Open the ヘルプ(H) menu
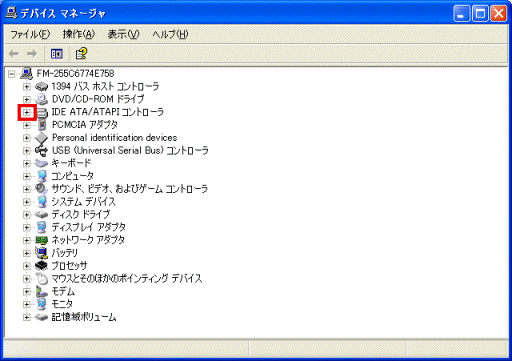The width and height of the screenshot is (512, 361). click(170, 34)
